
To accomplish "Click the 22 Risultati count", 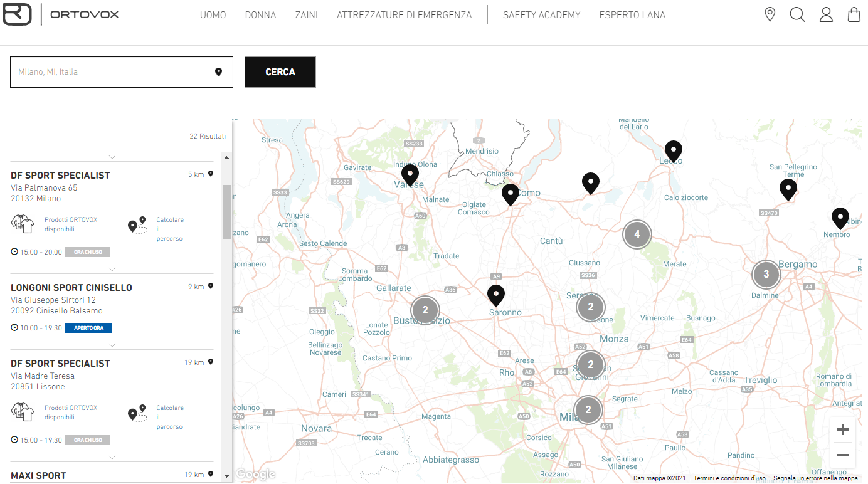I will point(208,136).
